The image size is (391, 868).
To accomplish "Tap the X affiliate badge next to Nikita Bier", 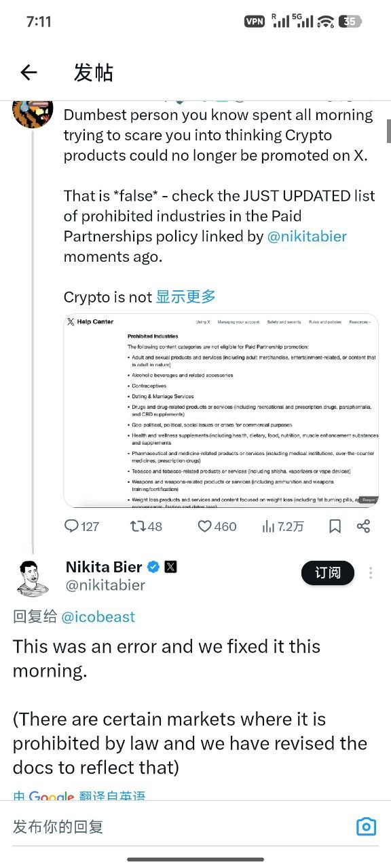I will (169, 566).
